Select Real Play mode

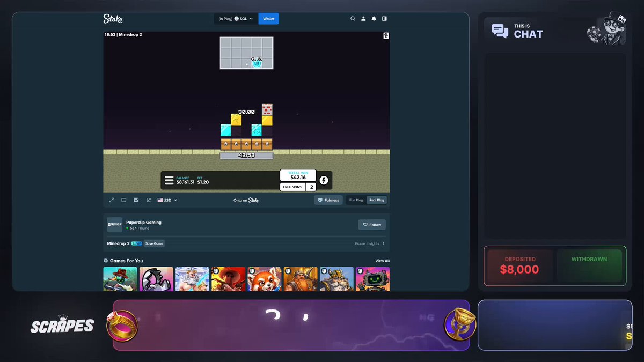point(377,200)
